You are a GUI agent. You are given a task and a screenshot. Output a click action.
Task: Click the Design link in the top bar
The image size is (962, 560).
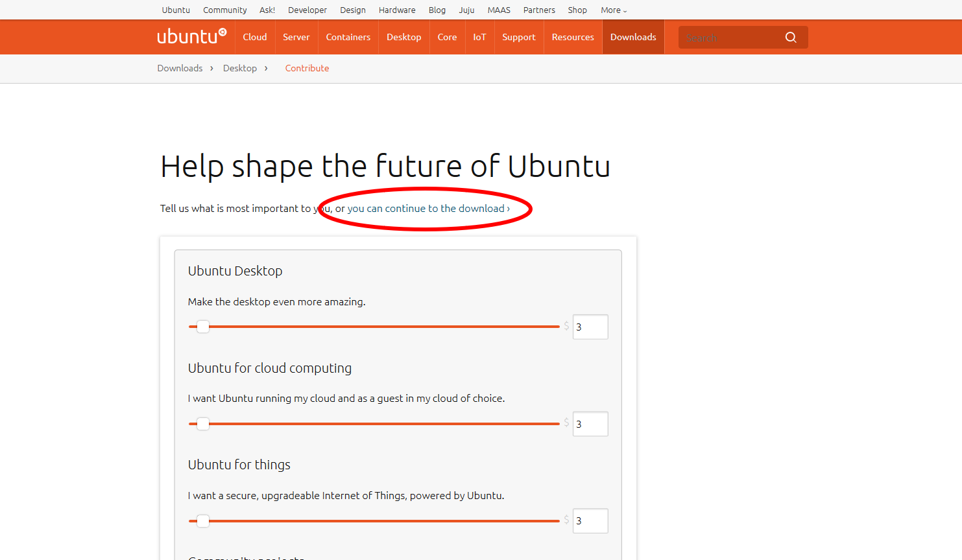pyautogui.click(x=353, y=10)
